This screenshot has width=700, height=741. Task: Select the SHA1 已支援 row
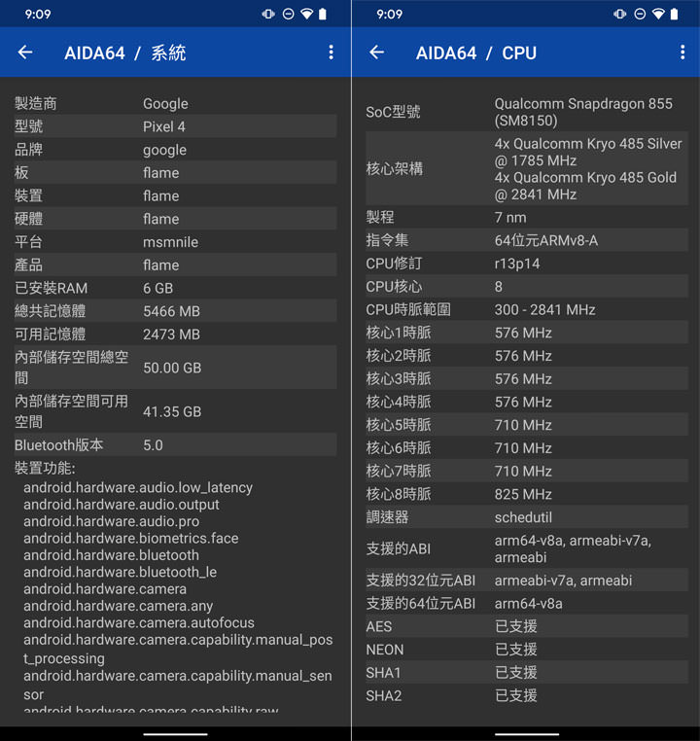(527, 673)
